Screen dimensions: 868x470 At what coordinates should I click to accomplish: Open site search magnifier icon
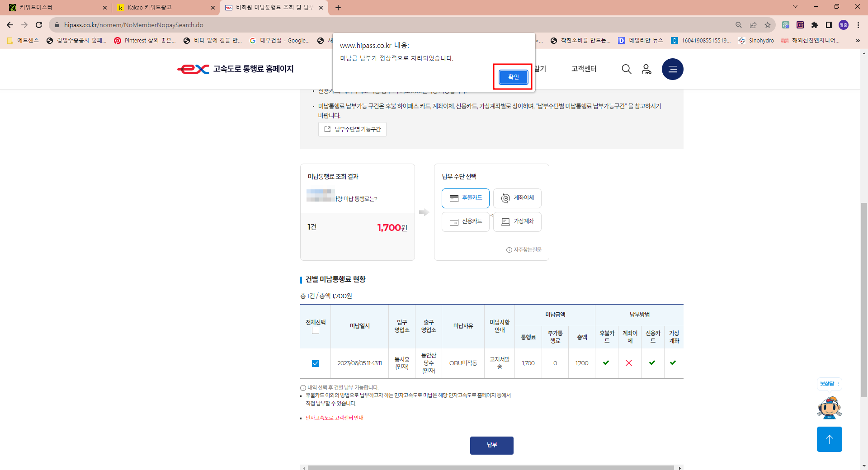click(x=627, y=69)
